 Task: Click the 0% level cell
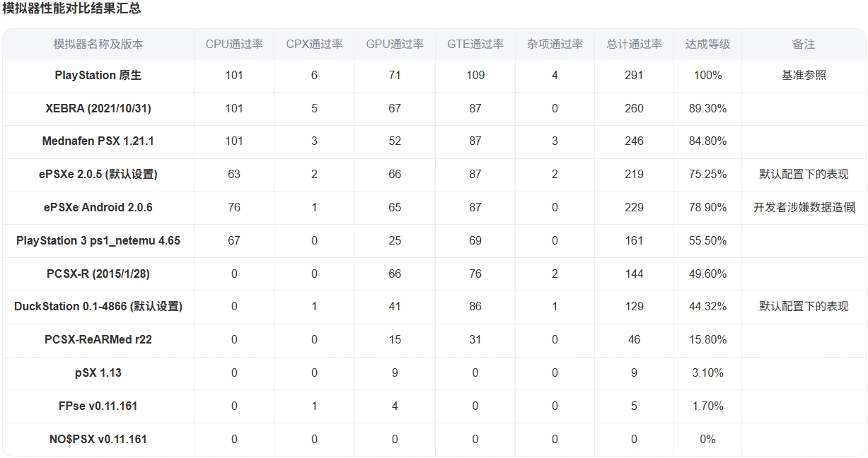click(707, 439)
